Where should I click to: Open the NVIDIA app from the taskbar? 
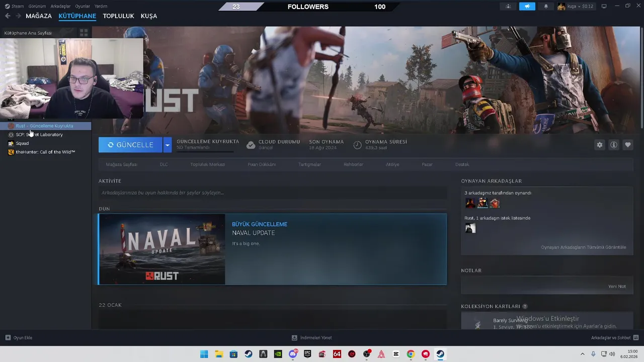278,354
